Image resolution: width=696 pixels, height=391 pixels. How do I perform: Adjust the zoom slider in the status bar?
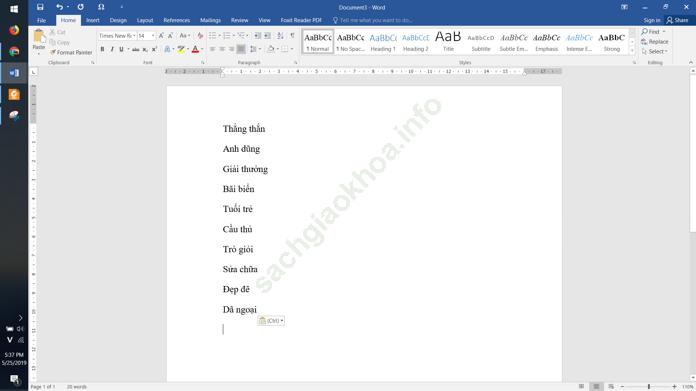coord(649,387)
